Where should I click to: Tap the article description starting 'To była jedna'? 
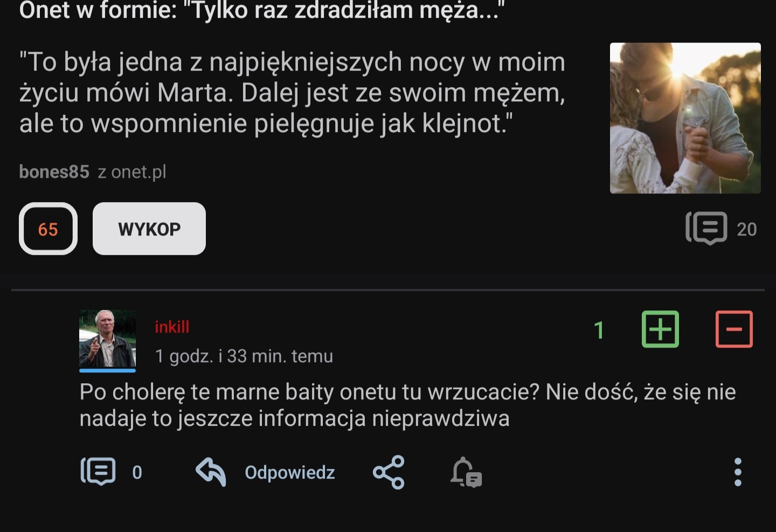292,92
